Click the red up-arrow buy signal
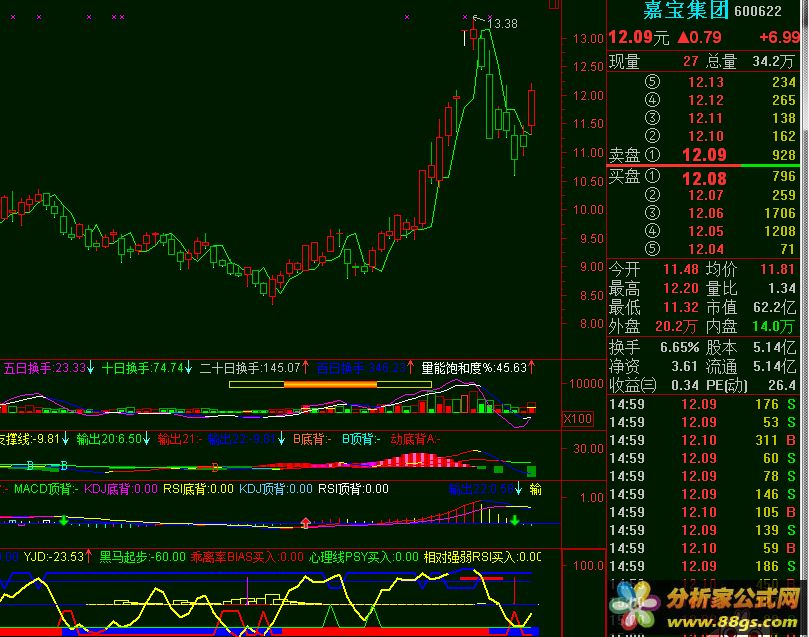The width and height of the screenshot is (809, 637). tap(305, 523)
